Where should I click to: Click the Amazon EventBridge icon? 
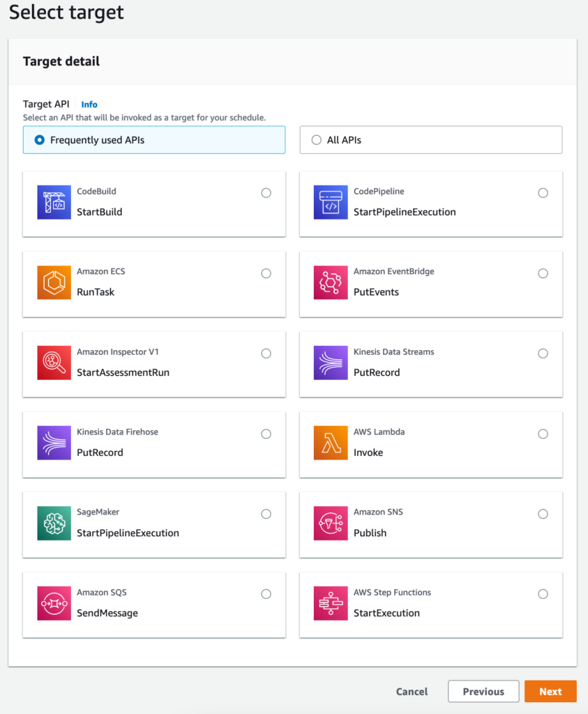pyautogui.click(x=331, y=282)
